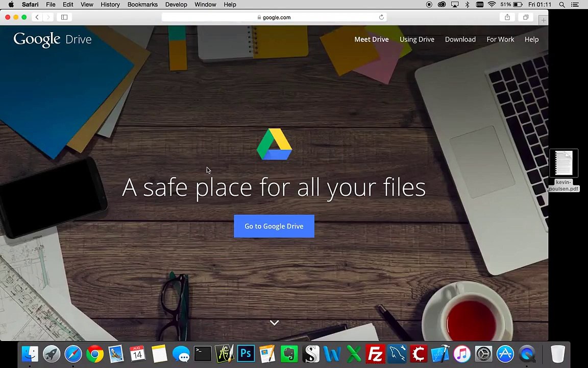Open Calendar showing 14 in Dock
588x368 pixels.
[x=137, y=354]
